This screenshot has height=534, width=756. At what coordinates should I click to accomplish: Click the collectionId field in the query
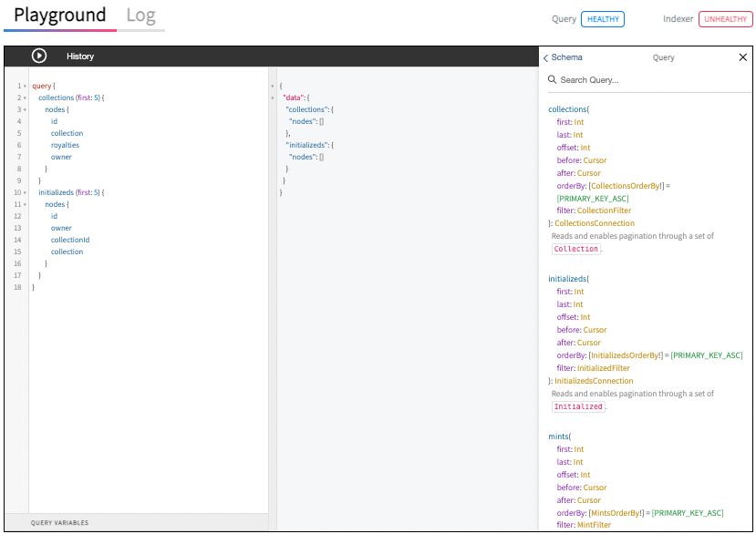click(70, 240)
